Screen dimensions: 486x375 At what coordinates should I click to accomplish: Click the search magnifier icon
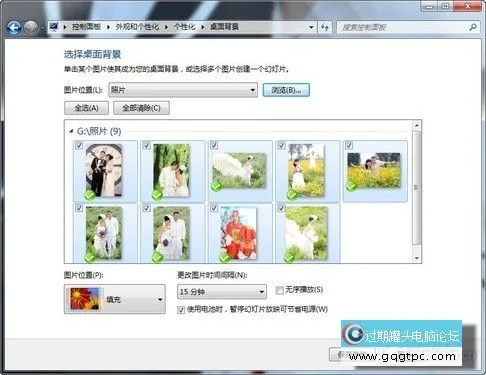[x=473, y=27]
